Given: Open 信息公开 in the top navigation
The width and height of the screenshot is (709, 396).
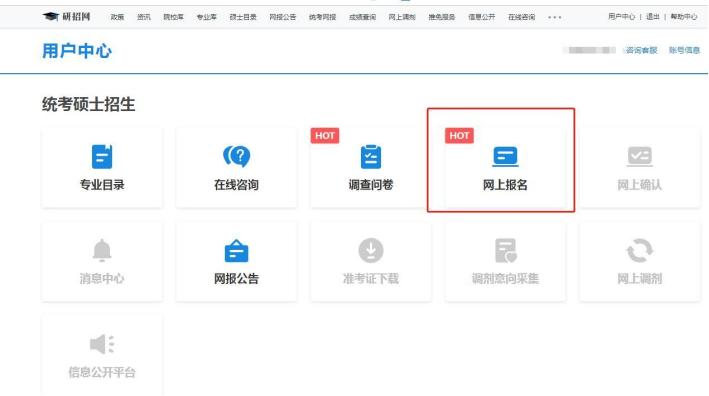Looking at the screenshot, I should click(482, 17).
